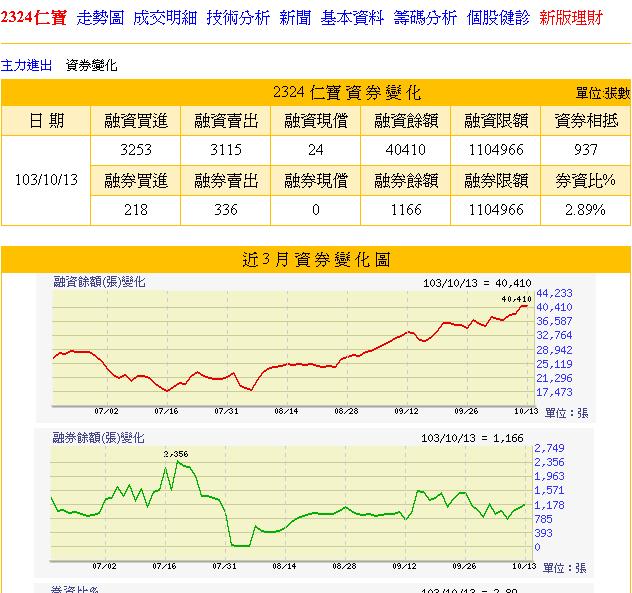
Task: Open the 成交明細 link
Action: [165, 18]
